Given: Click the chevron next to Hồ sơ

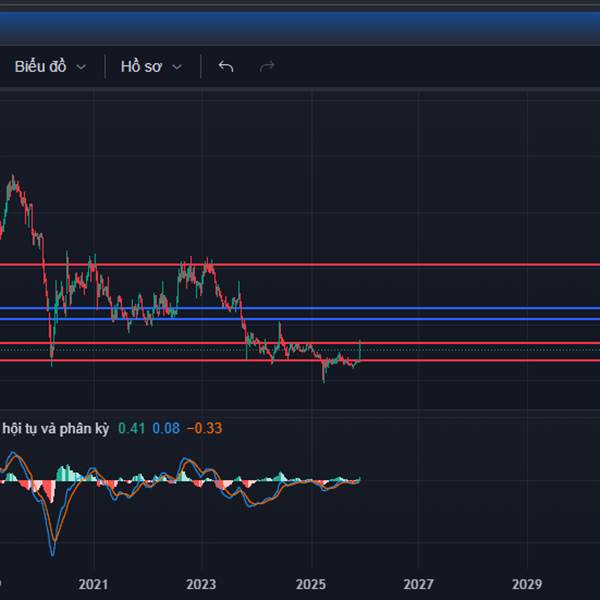Looking at the screenshot, I should click(177, 67).
